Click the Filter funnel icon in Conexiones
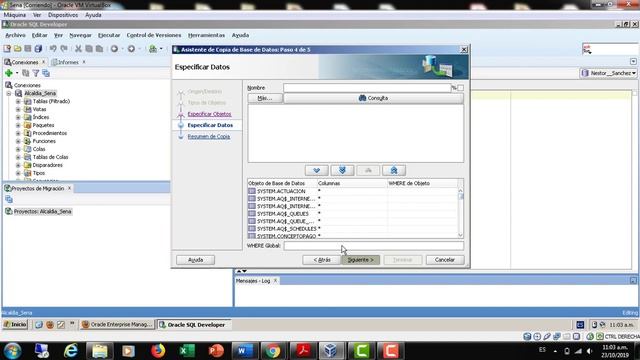 (36, 73)
